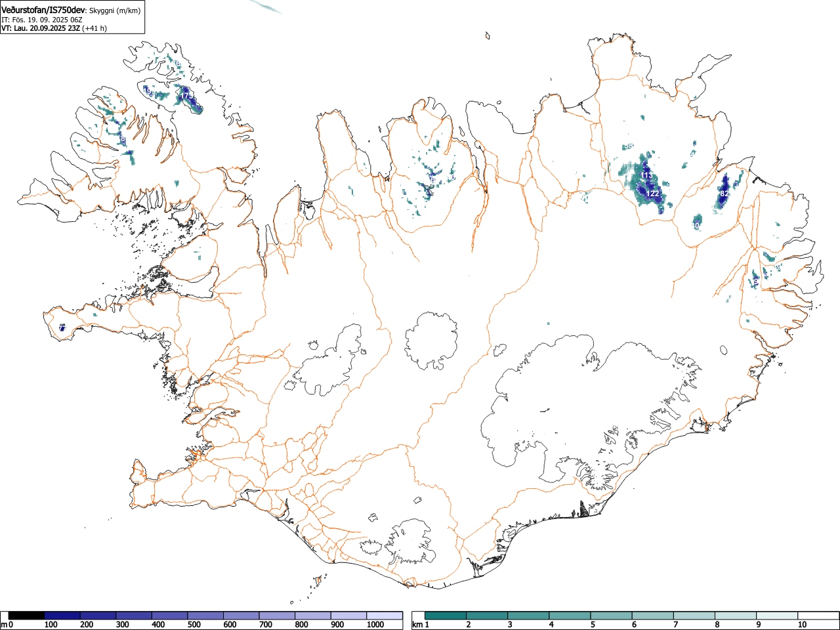Click the dark teal 1–2 km legend swatch
The width and height of the screenshot is (840, 630).
[446, 616]
